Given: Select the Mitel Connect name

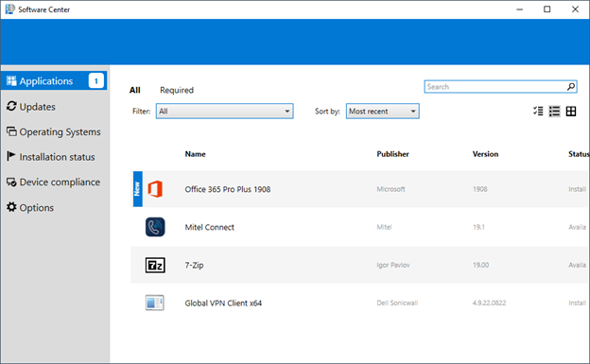Looking at the screenshot, I should pos(209,227).
